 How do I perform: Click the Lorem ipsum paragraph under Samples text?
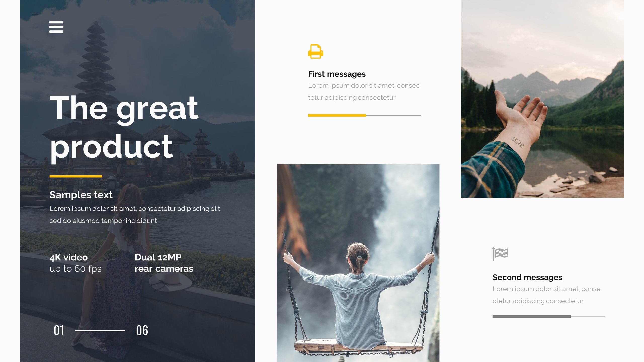coord(135,215)
